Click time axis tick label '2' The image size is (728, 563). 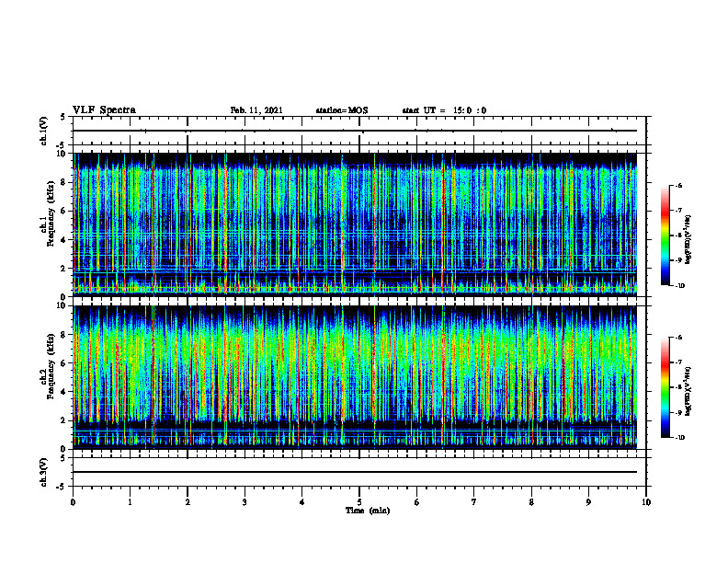tap(188, 502)
